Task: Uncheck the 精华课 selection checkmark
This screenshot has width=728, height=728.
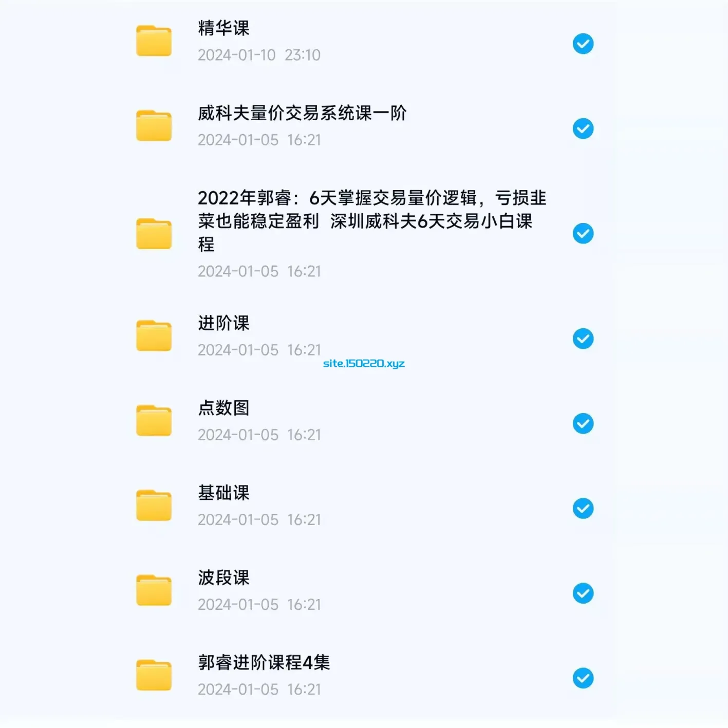Action: 583,44
